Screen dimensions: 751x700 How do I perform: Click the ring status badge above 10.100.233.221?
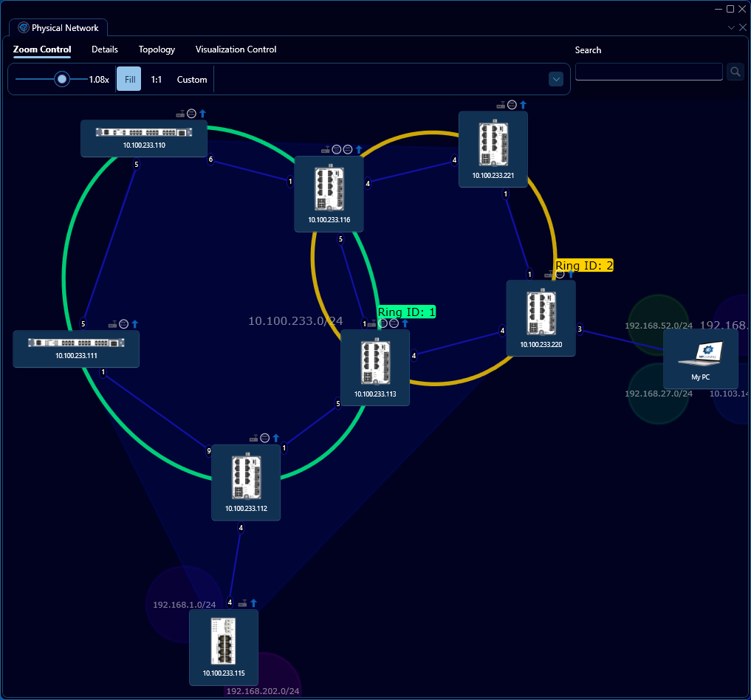coord(512,104)
